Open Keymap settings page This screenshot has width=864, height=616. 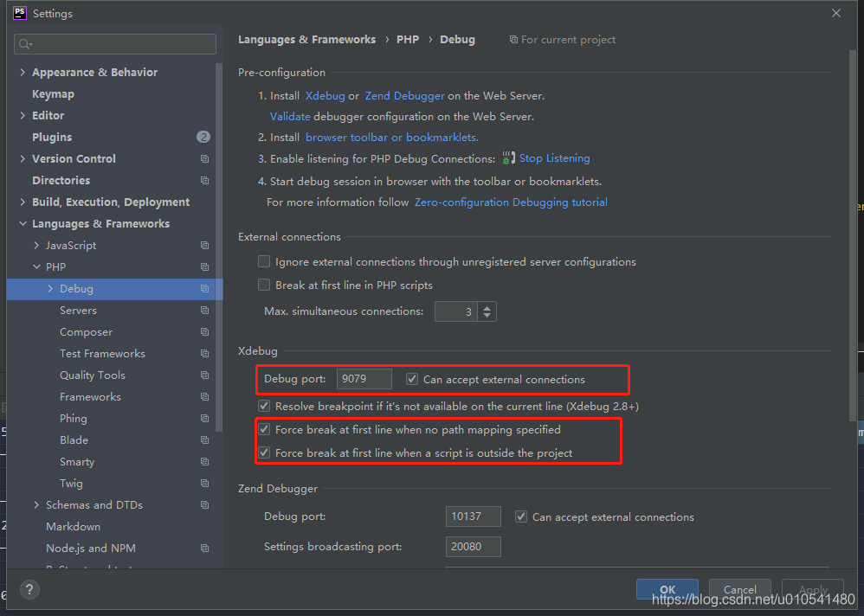pos(53,94)
